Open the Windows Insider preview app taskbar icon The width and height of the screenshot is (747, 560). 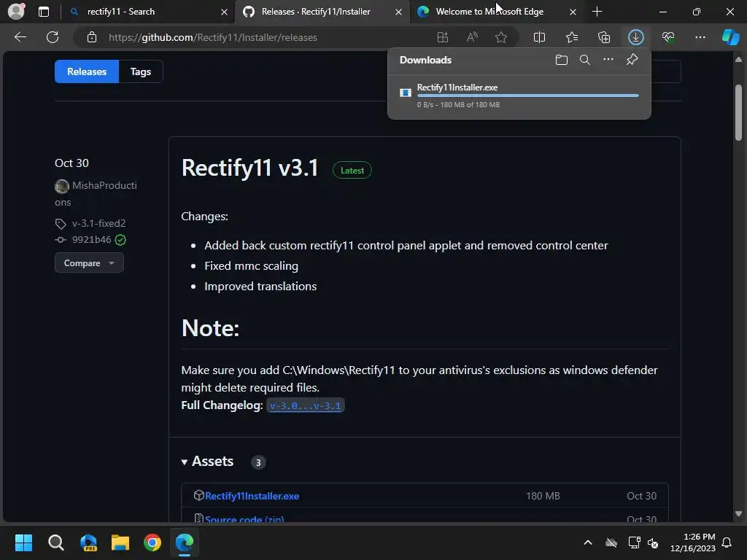coord(88,542)
